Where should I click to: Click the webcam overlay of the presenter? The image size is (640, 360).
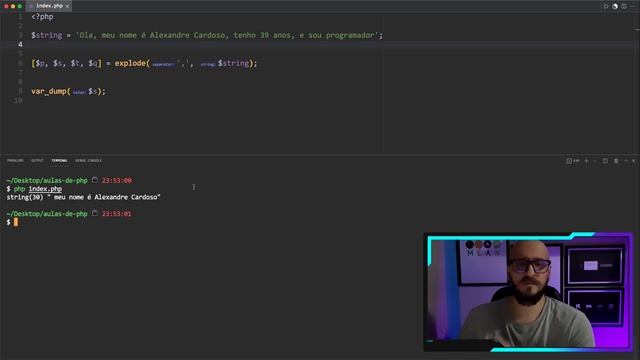(528, 292)
